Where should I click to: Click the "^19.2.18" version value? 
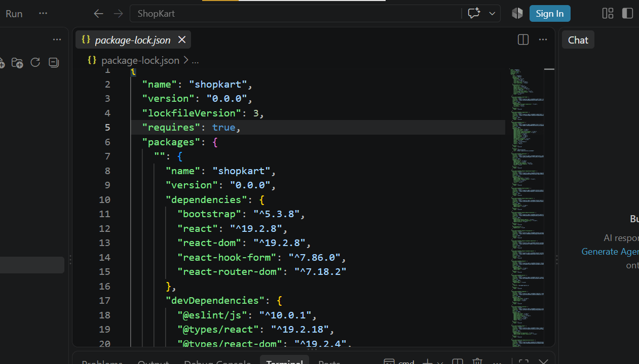point(300,330)
